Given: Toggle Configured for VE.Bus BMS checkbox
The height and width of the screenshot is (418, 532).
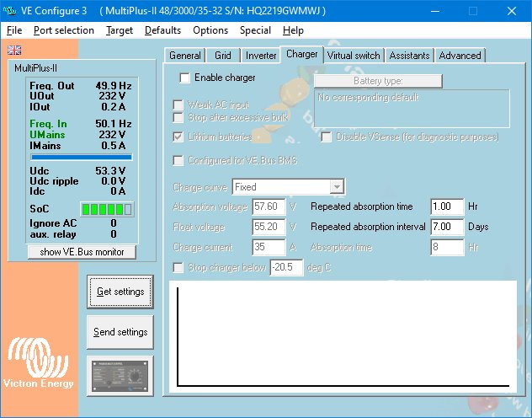Looking at the screenshot, I should click(x=178, y=160).
